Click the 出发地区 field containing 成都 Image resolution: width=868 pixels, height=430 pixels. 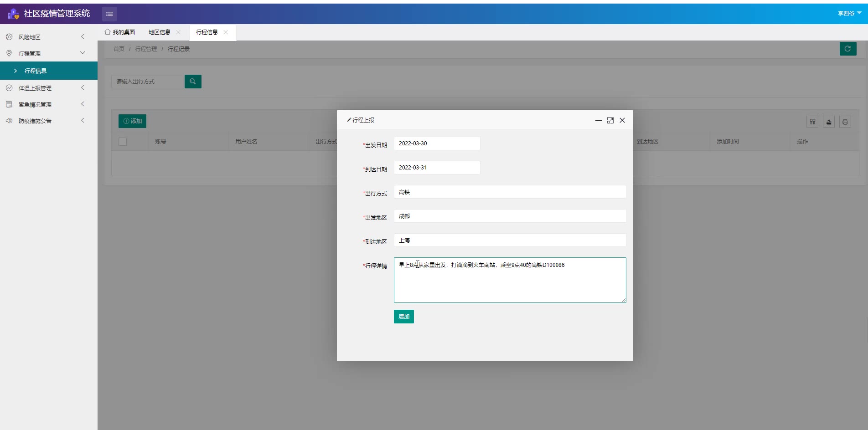tap(510, 216)
